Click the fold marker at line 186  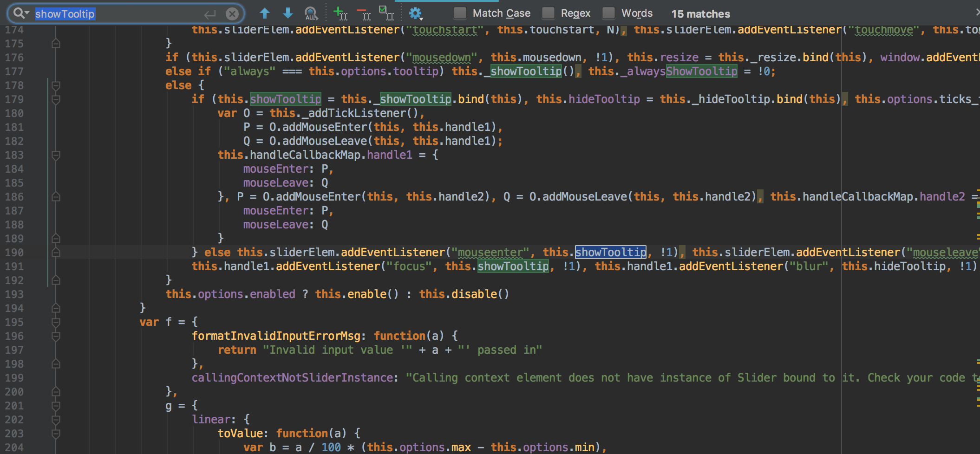pyautogui.click(x=56, y=196)
